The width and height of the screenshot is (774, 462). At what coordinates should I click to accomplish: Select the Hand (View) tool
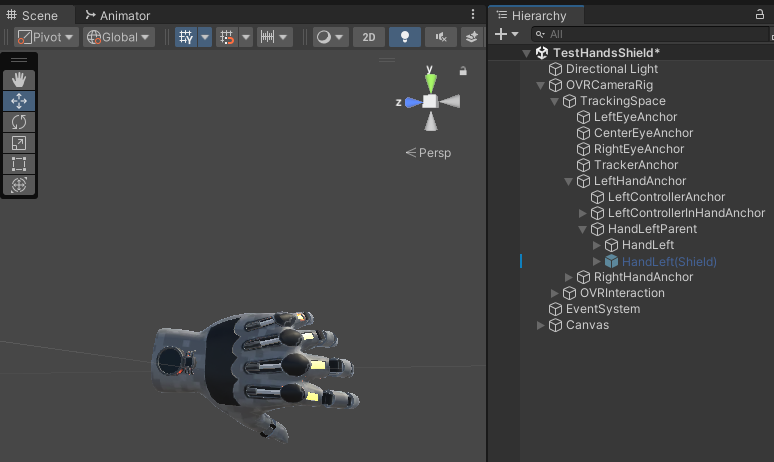[x=19, y=80]
